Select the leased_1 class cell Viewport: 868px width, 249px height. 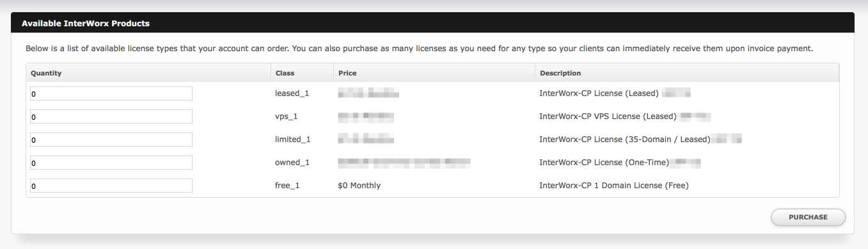point(292,93)
